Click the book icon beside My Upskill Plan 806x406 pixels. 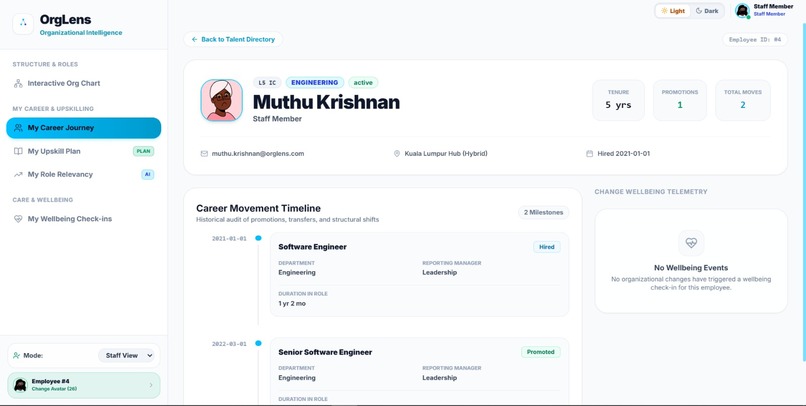[18, 151]
